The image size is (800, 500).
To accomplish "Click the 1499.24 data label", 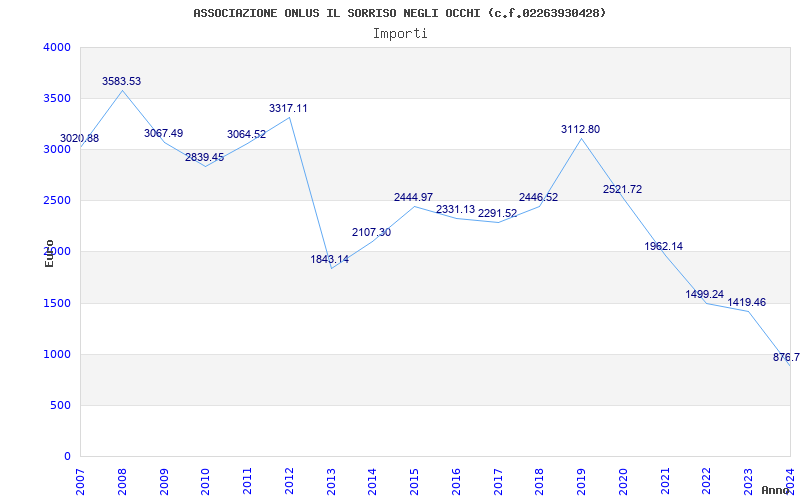I will pos(705,294).
